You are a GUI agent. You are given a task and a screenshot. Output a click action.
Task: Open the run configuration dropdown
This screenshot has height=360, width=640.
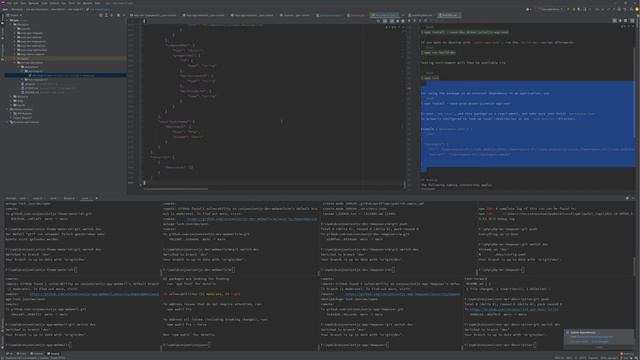pos(550,9)
